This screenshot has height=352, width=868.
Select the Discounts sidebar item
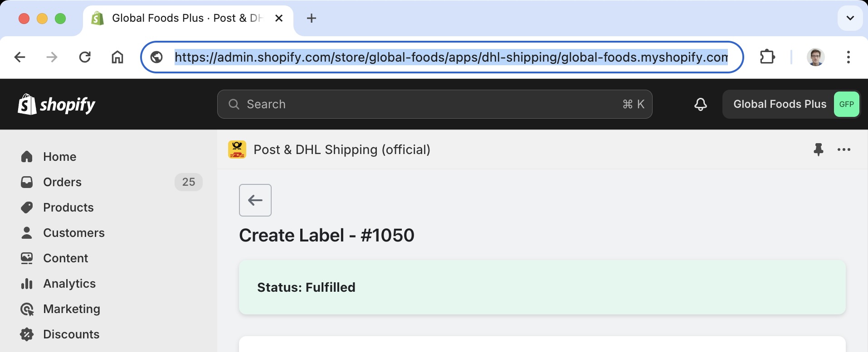tap(71, 334)
